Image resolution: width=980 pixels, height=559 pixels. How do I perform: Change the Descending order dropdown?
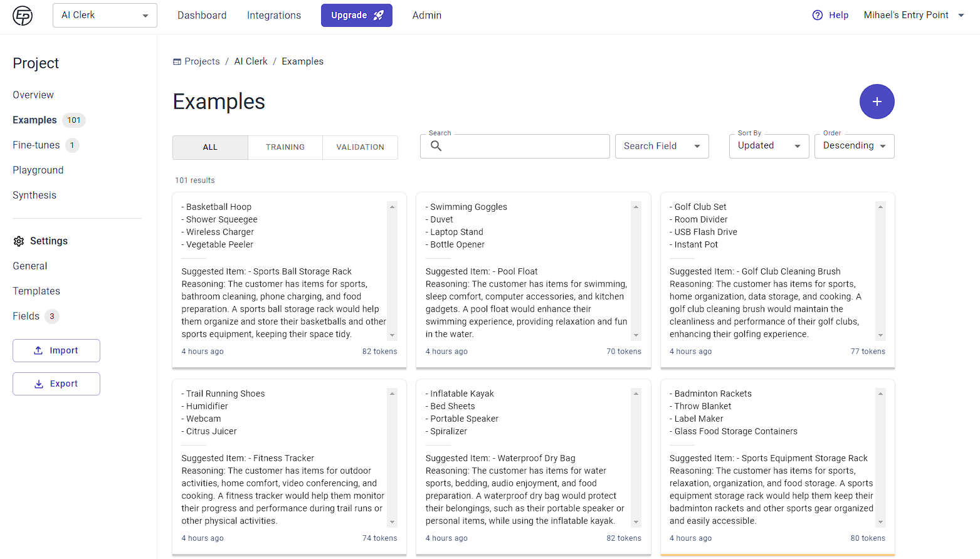pyautogui.click(x=854, y=146)
